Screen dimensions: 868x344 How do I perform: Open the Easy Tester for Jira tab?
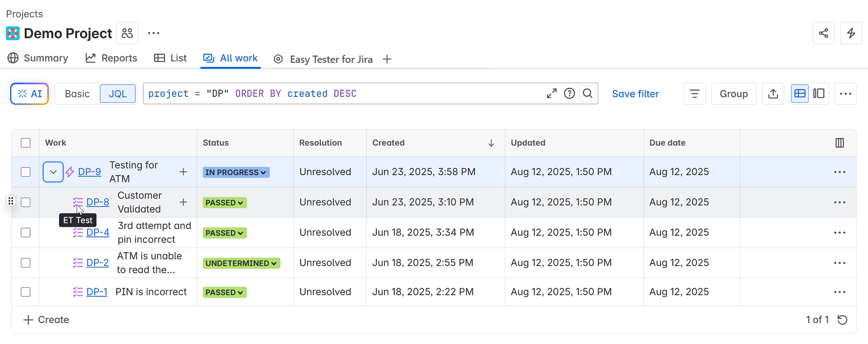(x=331, y=59)
